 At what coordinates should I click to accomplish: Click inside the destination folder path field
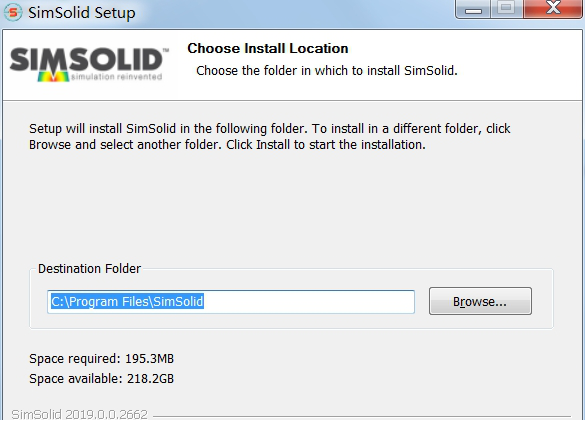pyautogui.click(x=231, y=301)
